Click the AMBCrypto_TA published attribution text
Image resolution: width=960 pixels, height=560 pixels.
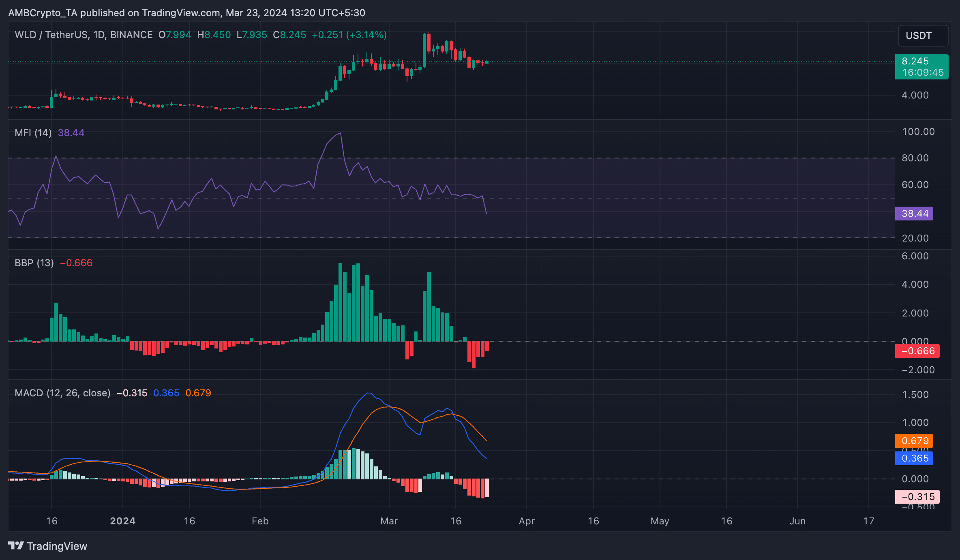coord(187,13)
